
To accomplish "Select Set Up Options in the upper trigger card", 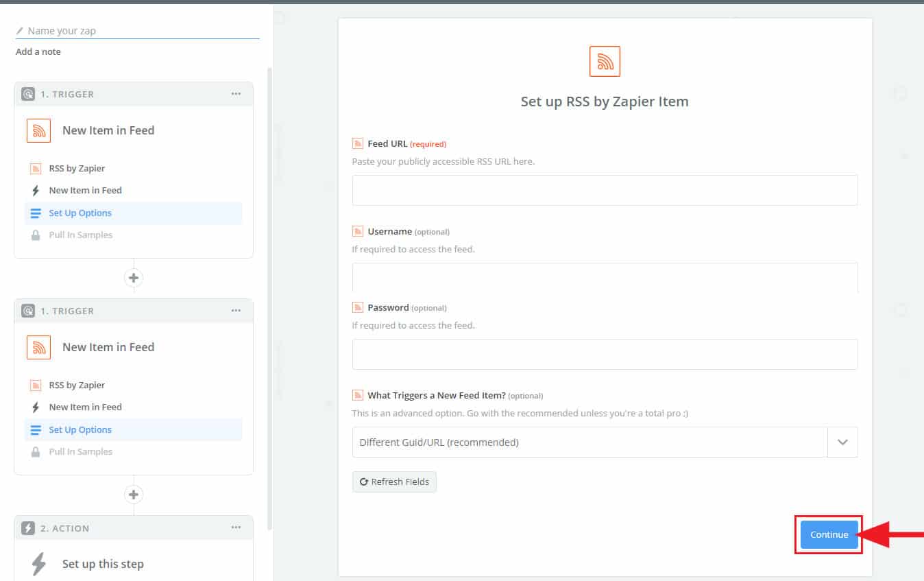I will click(134, 213).
